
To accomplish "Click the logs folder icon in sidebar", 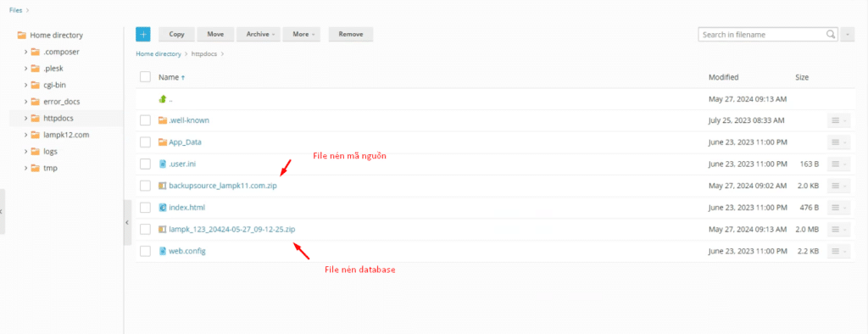I will (x=36, y=151).
